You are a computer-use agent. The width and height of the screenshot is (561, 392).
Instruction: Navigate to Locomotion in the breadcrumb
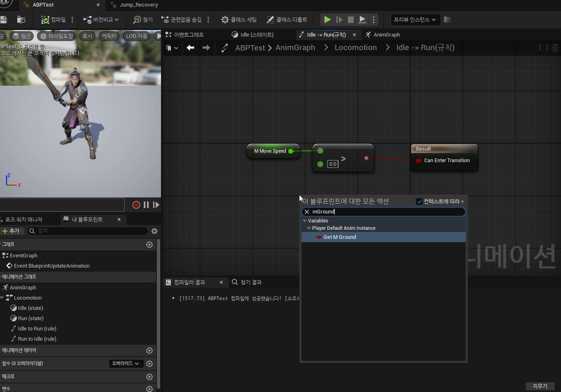(x=356, y=48)
